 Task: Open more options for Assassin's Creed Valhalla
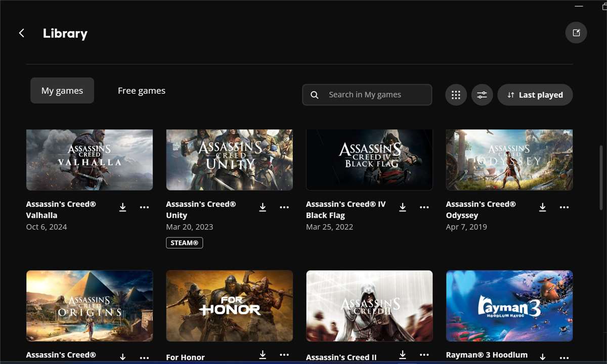[x=144, y=207]
